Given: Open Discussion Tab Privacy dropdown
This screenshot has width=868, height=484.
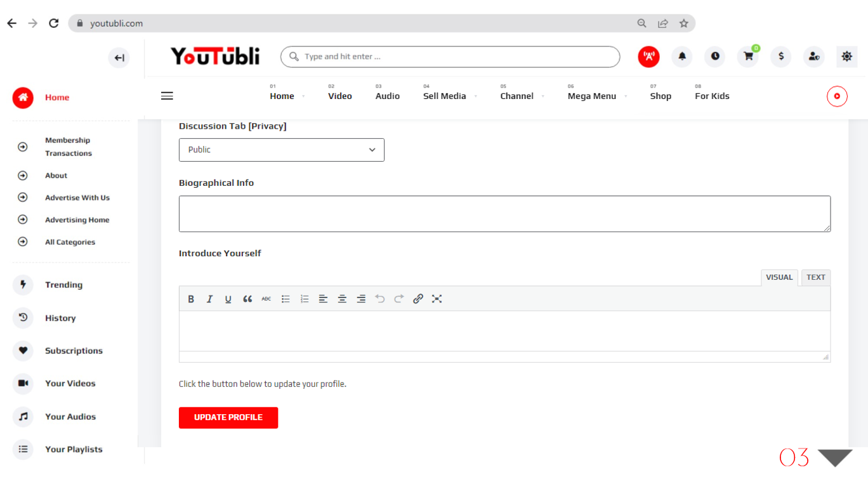Looking at the screenshot, I should click(282, 150).
